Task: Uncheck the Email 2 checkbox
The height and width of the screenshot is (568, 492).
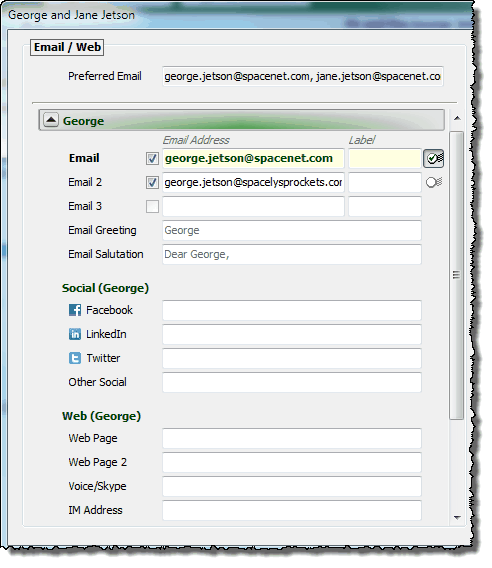Action: click(x=152, y=182)
